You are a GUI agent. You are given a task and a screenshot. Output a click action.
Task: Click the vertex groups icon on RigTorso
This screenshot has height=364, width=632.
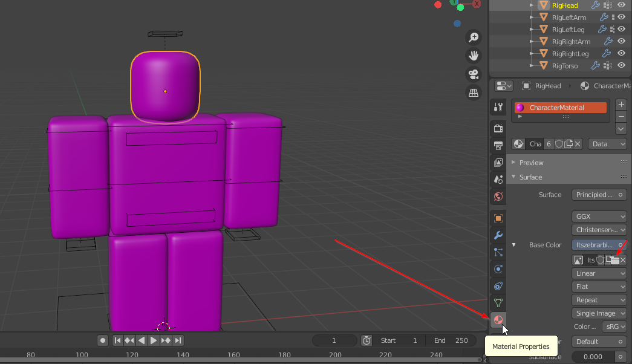click(x=607, y=66)
